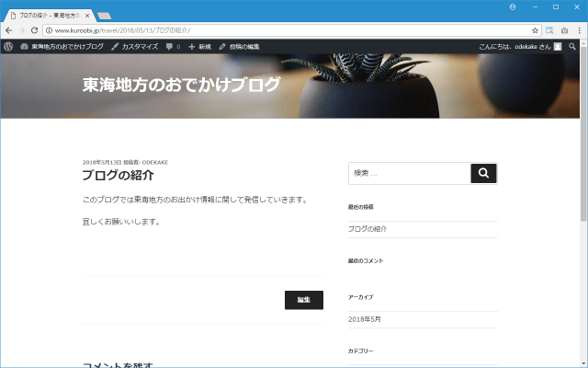The height and width of the screenshot is (368, 588).
Task: Click the ODEKAKE author link
Action: (155, 162)
